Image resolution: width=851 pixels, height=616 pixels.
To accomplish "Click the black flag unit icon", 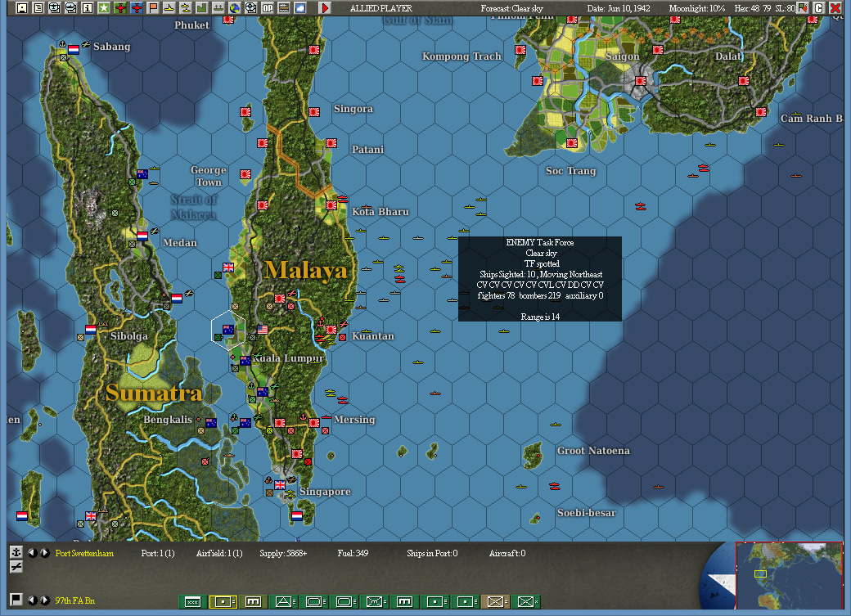I will click(16, 599).
